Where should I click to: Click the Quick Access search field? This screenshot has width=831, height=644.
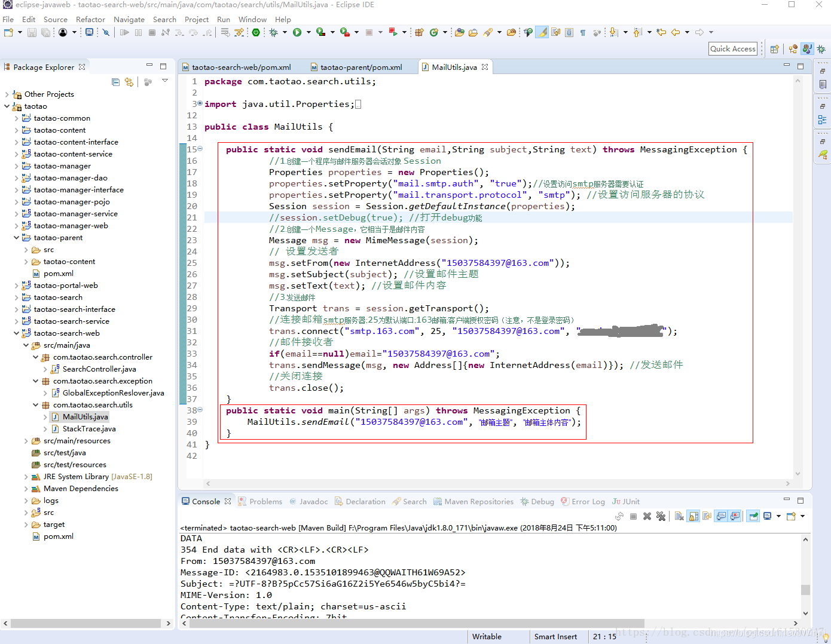tap(733, 49)
